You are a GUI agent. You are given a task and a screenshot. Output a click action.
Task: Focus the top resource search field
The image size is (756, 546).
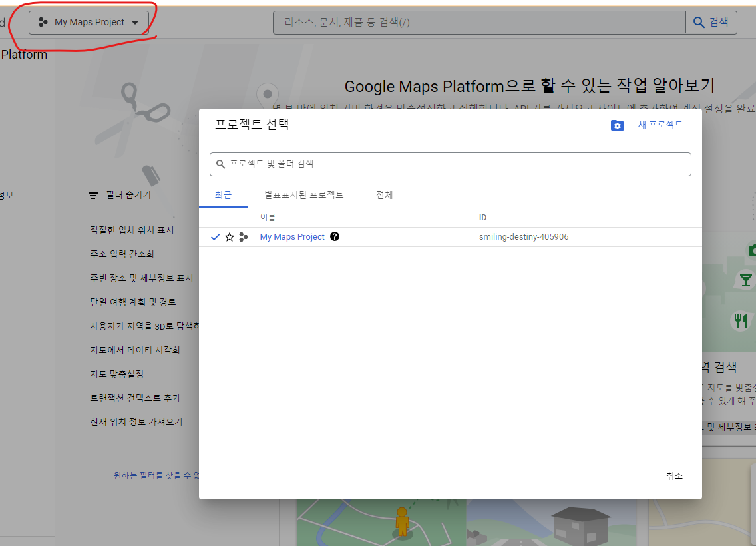tap(479, 23)
